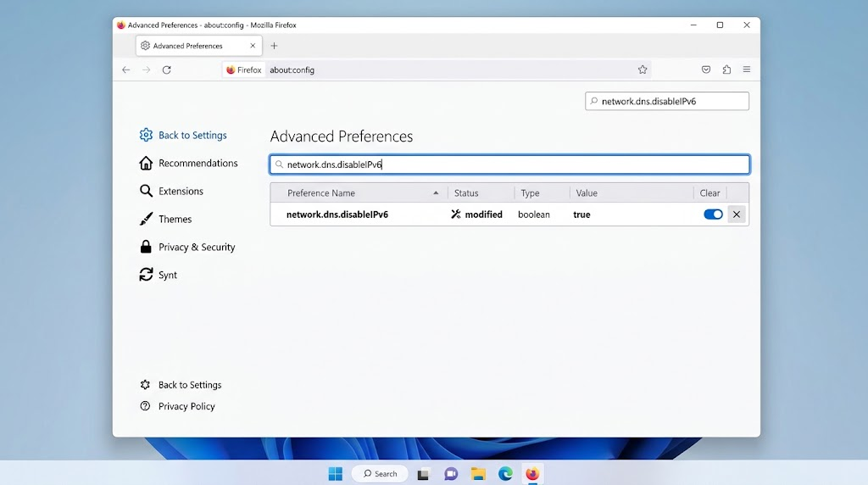
Task: Open Microsoft Edge on taskbar
Action: (505, 474)
